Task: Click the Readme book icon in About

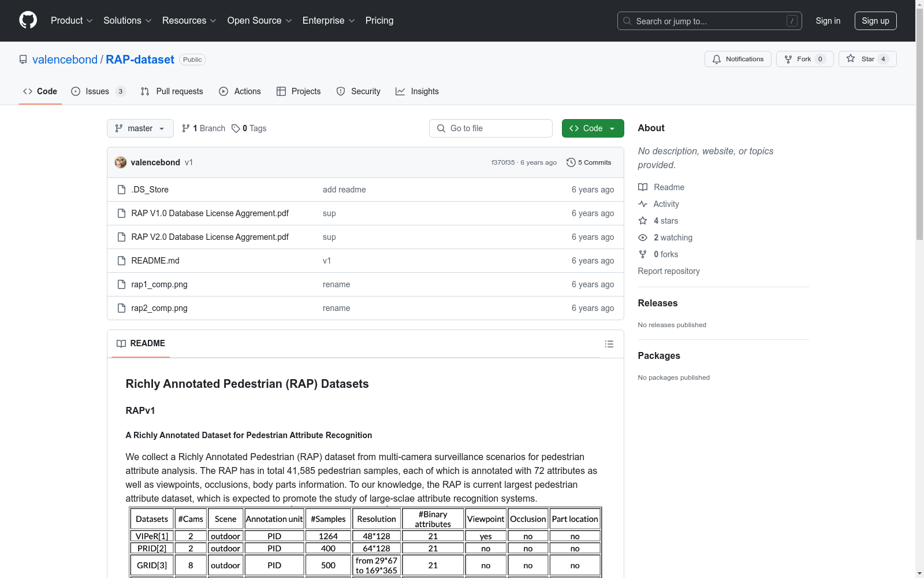Action: [643, 187]
